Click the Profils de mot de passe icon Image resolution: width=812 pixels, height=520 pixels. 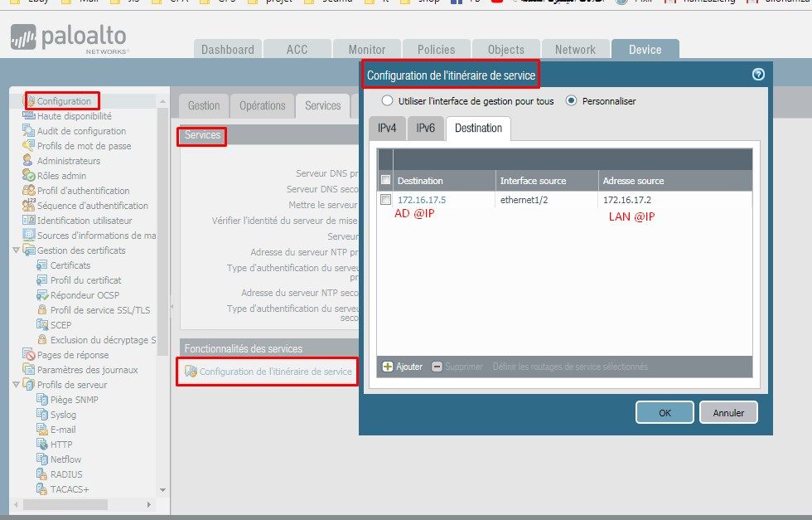[x=29, y=146]
